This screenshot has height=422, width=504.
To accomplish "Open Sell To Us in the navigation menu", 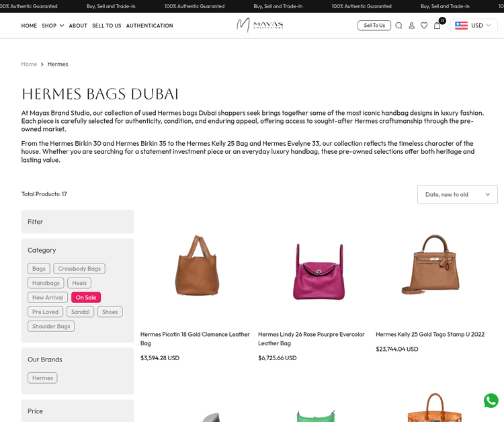I will (x=107, y=26).
